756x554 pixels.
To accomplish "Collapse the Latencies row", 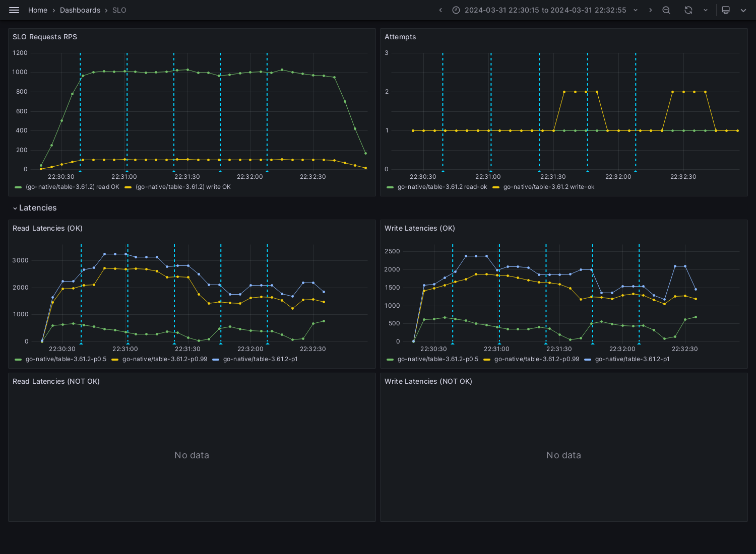I will 15,208.
